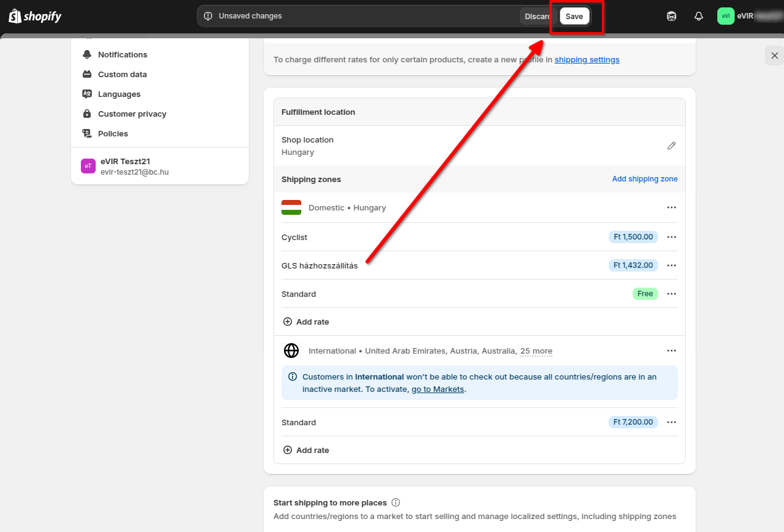Image resolution: width=784 pixels, height=532 pixels.
Task: Click the Hungary flag icon
Action: click(x=291, y=207)
